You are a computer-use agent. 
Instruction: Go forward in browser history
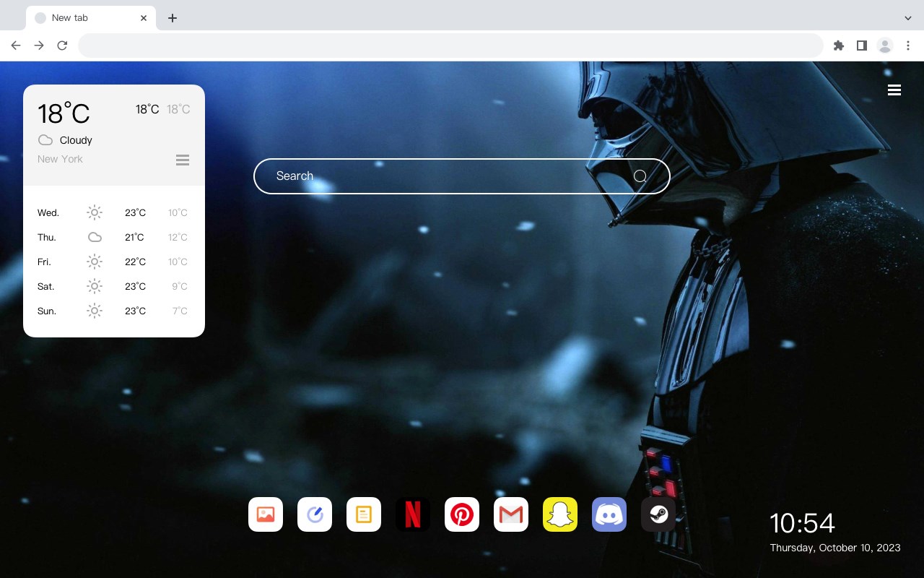click(x=39, y=46)
